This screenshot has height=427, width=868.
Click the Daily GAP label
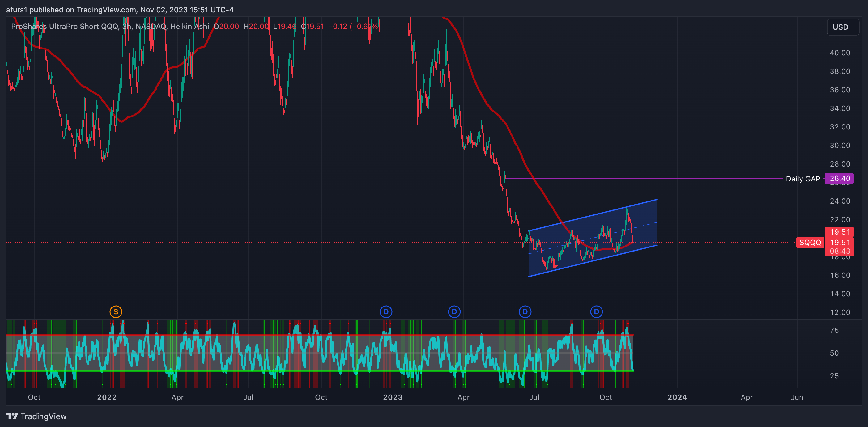point(803,179)
